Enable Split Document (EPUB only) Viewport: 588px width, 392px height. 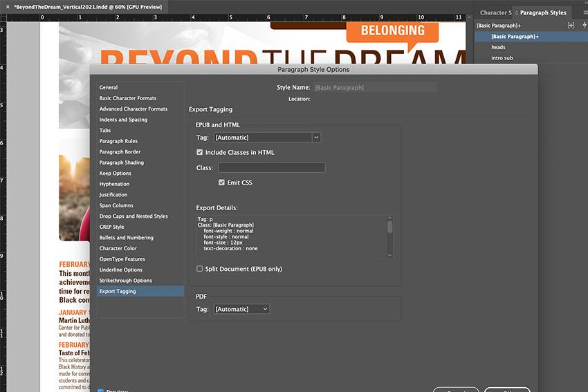pyautogui.click(x=200, y=269)
